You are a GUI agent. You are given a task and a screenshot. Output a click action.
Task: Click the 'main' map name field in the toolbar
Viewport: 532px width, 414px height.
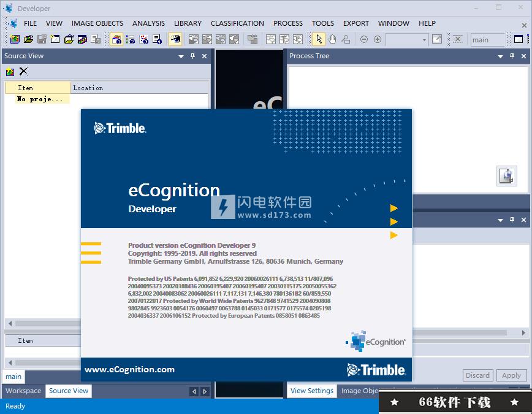(487, 40)
